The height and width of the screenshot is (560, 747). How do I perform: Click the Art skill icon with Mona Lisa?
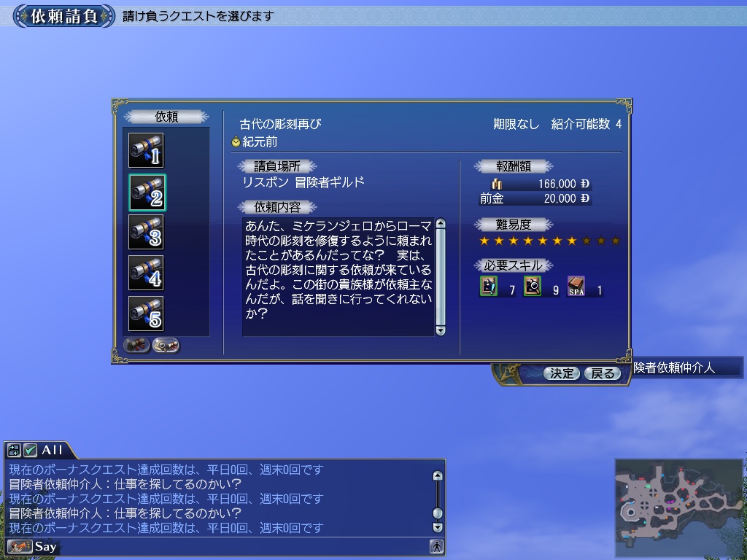[489, 287]
